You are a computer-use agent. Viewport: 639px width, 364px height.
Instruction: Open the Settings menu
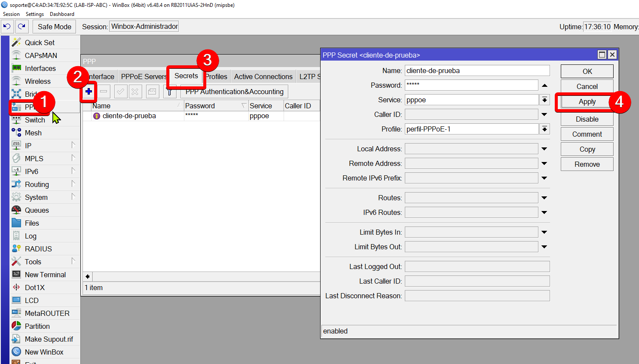point(35,14)
